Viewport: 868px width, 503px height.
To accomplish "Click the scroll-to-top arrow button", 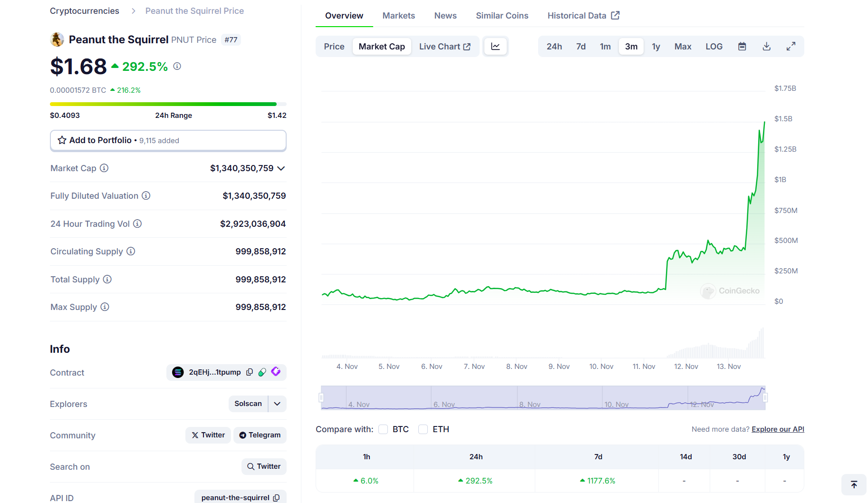I will pos(854,484).
